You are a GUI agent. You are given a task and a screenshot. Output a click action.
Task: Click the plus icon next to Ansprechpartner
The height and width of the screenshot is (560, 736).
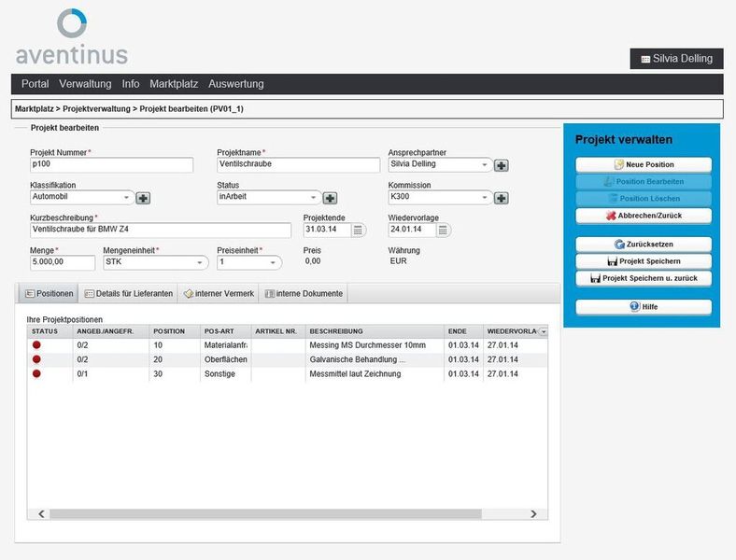[501, 165]
